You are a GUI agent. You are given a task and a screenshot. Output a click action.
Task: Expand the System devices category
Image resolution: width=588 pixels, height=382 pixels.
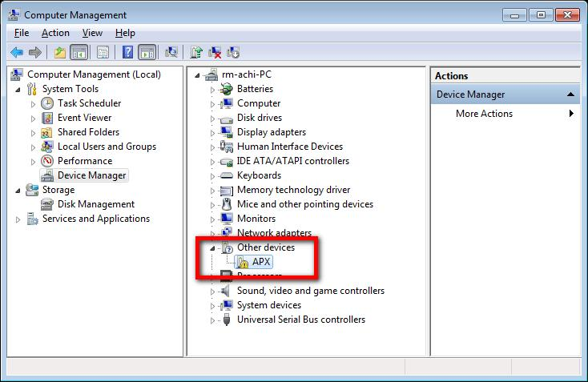[212, 306]
